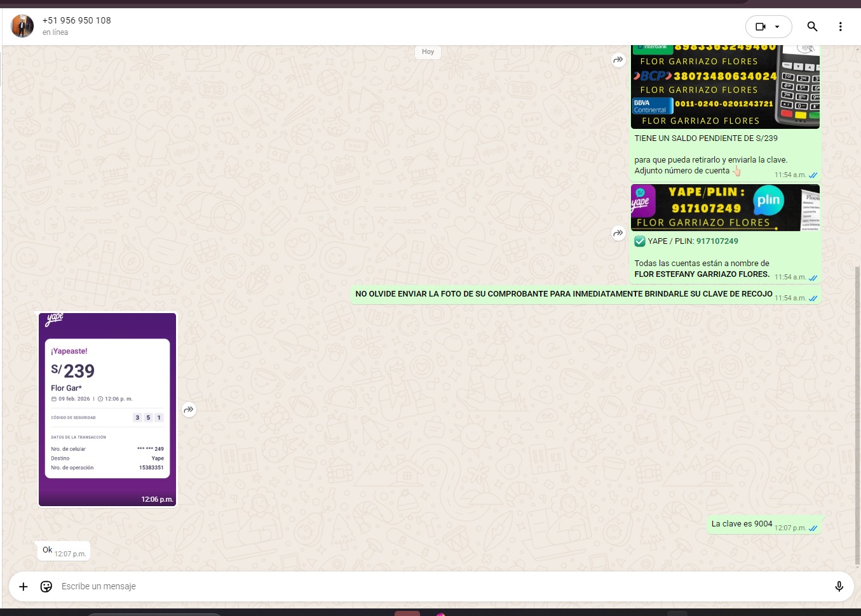
Task: Click the contact's profile picture
Action: 22,26
